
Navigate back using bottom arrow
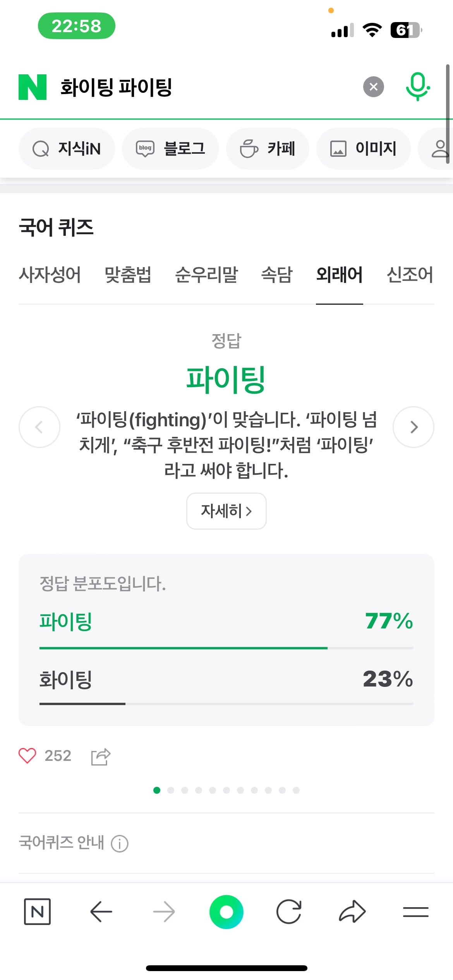point(101,912)
